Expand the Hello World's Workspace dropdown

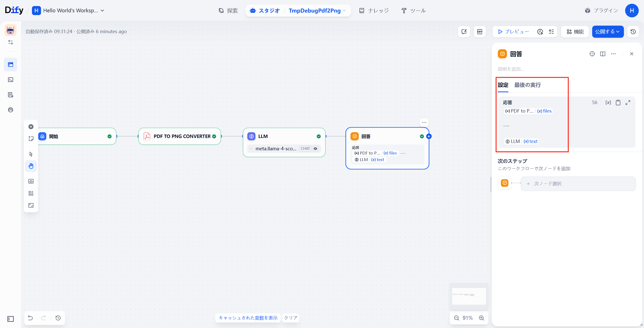click(x=102, y=11)
